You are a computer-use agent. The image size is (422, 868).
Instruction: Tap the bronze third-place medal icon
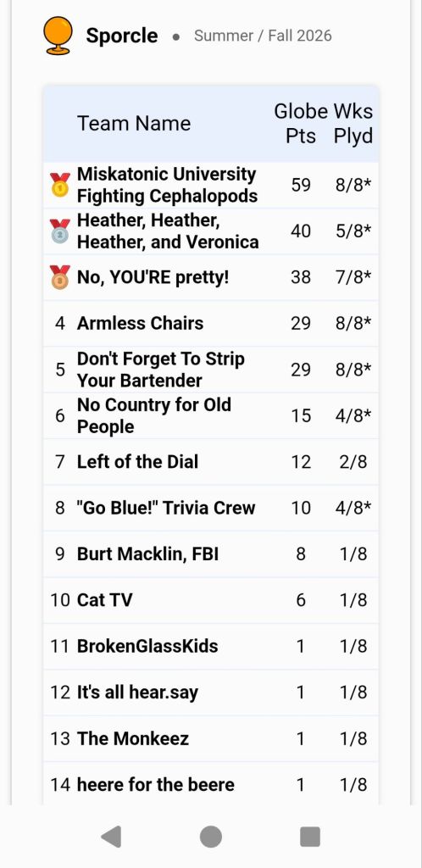(x=59, y=277)
